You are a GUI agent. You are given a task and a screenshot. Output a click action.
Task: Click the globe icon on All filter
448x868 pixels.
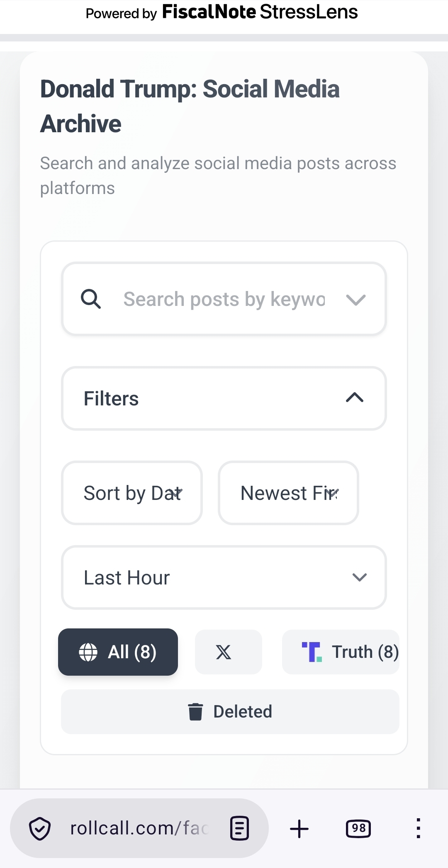click(88, 652)
